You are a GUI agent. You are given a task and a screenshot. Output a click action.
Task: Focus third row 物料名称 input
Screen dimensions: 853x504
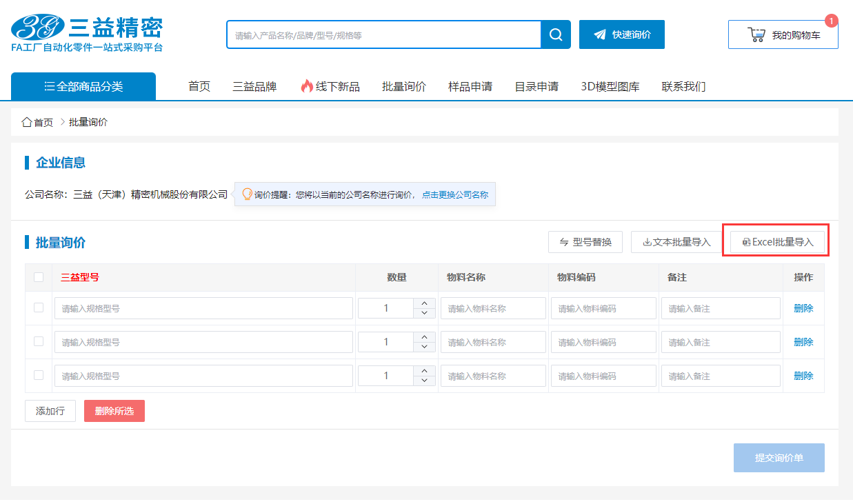493,376
